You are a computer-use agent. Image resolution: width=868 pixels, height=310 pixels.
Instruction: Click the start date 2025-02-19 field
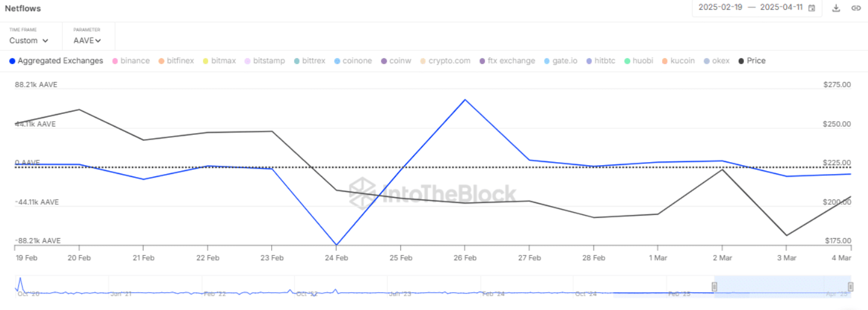(x=720, y=8)
